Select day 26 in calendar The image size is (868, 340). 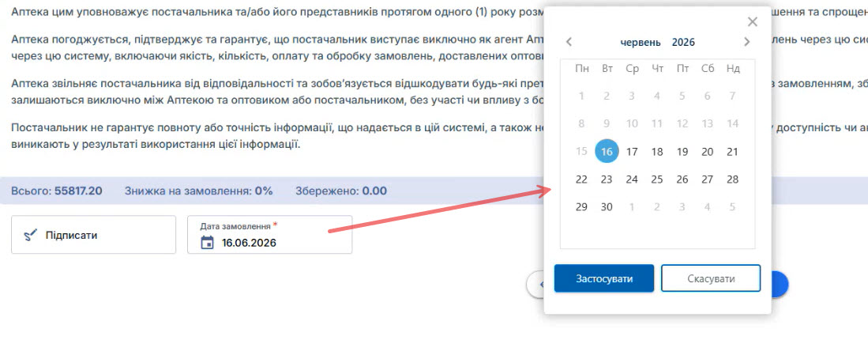pos(682,179)
